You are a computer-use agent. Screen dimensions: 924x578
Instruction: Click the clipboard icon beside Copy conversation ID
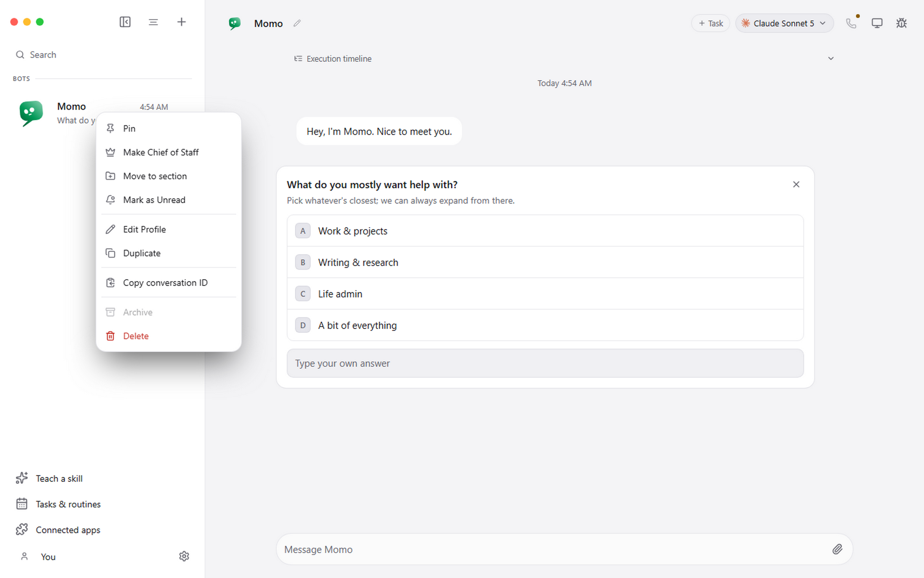pyautogui.click(x=110, y=283)
